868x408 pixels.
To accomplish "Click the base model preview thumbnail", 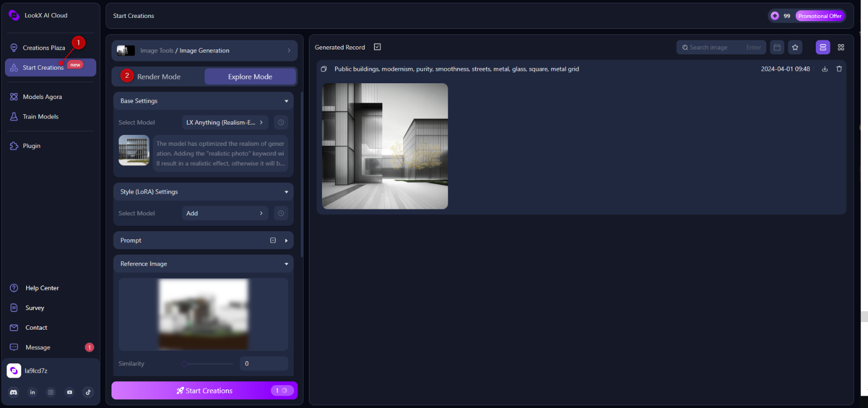I will tap(134, 150).
